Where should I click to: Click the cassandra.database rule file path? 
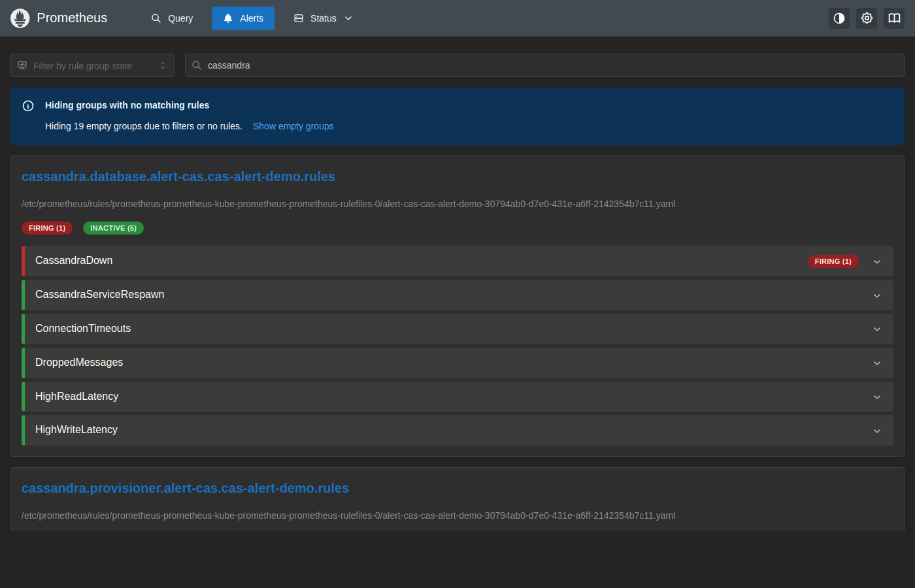pos(348,204)
